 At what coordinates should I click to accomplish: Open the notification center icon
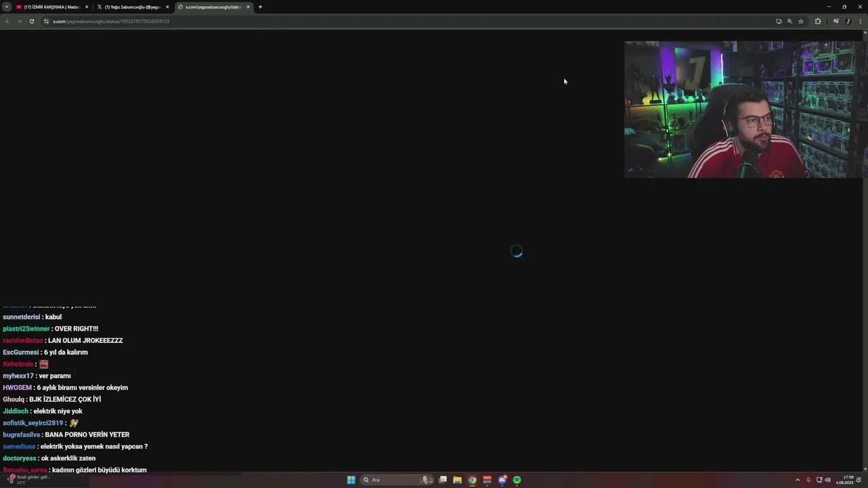tap(860, 480)
